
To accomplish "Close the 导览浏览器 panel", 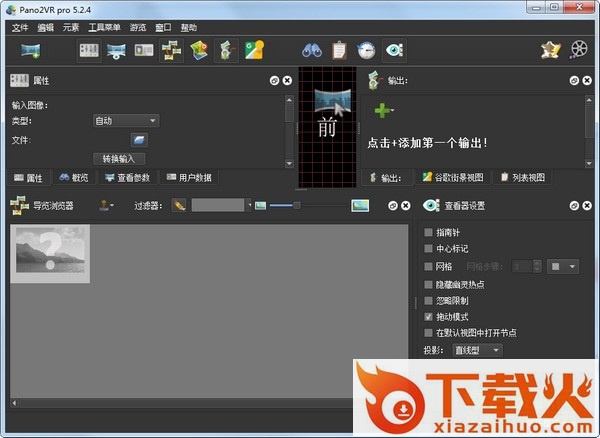I will tap(406, 206).
